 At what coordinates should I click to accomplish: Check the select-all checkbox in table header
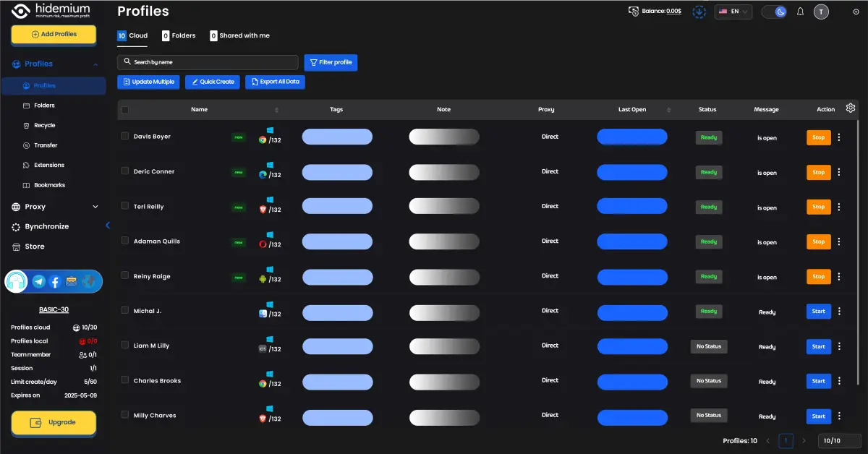124,108
